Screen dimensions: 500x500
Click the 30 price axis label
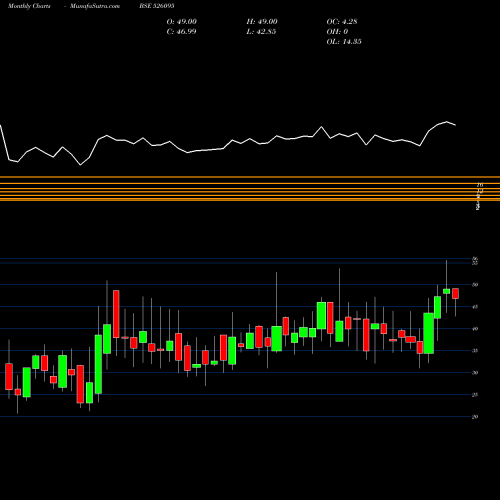pos(475,373)
